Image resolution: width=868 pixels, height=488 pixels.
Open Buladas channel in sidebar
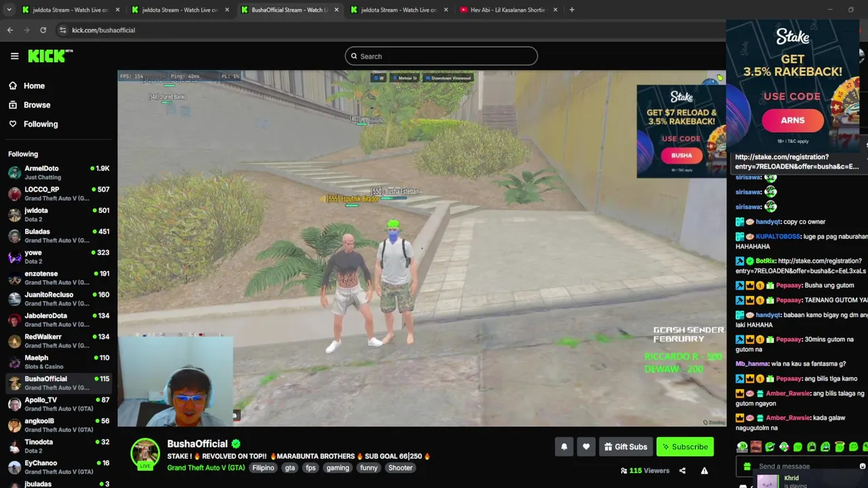click(58, 235)
